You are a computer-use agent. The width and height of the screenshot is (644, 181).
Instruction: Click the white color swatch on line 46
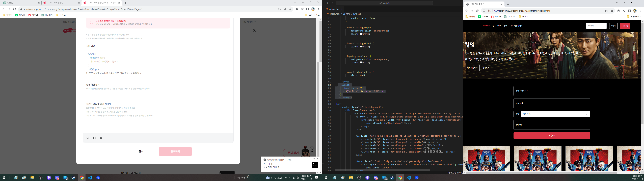point(361,34)
